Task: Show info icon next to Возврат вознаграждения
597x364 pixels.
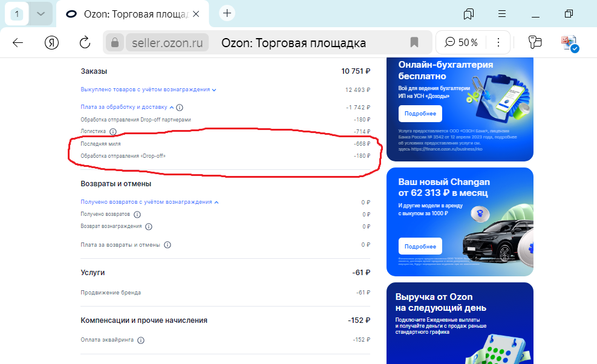Action: click(x=148, y=227)
